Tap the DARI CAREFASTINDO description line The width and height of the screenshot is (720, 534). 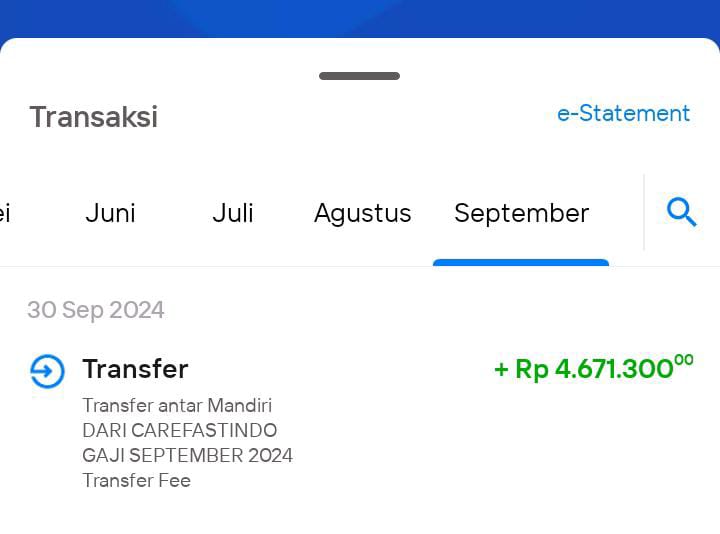(x=180, y=430)
